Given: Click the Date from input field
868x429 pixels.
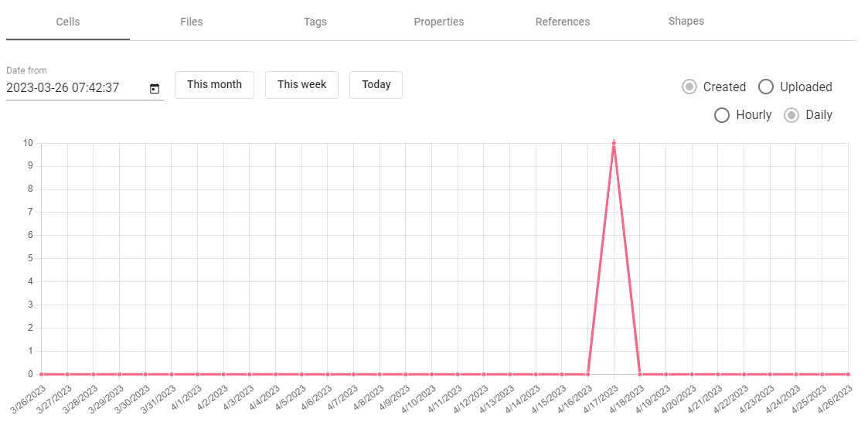Looking at the screenshot, I should 73,88.
